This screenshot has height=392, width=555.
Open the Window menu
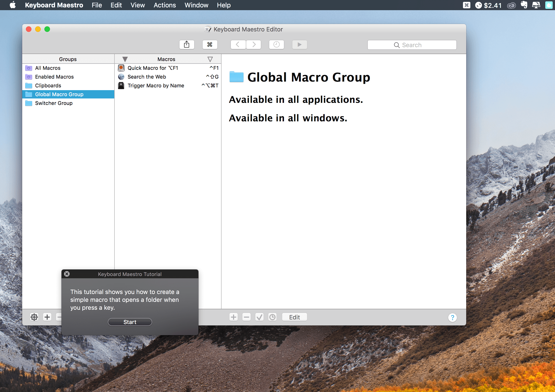click(196, 5)
